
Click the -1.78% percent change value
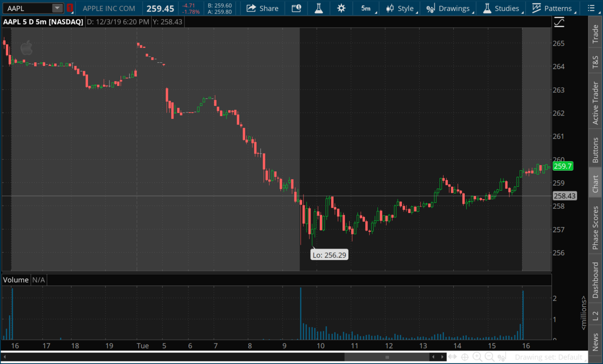point(192,12)
